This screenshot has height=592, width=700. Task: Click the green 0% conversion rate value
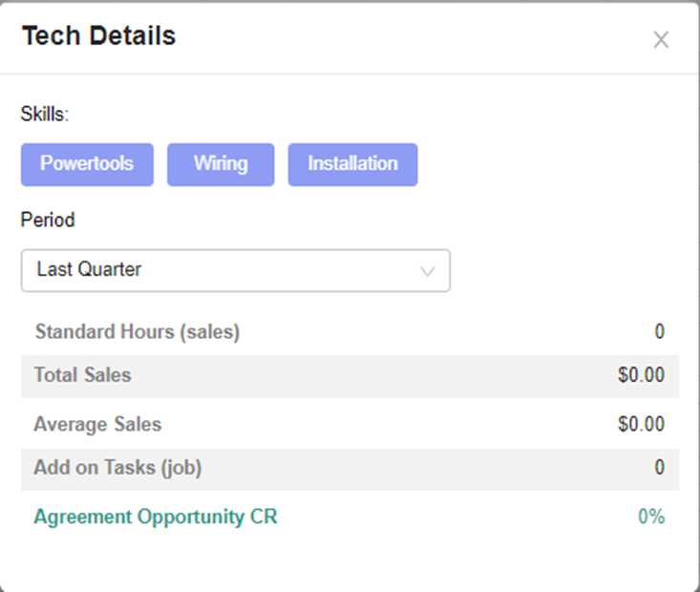pos(651,518)
